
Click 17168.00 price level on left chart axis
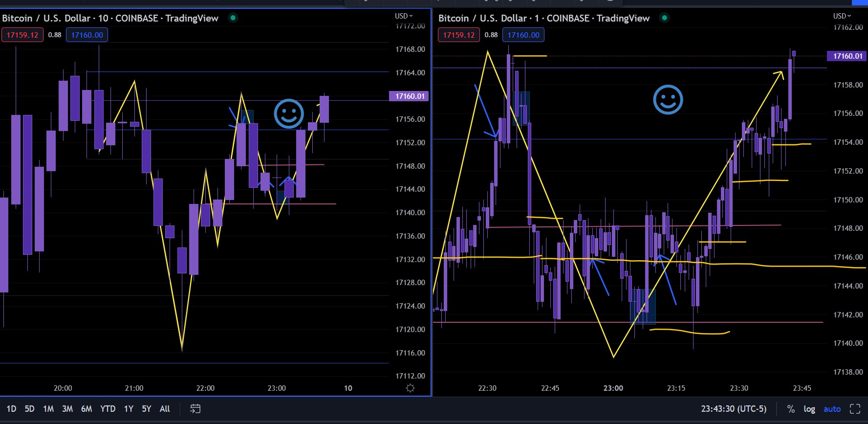[410, 49]
